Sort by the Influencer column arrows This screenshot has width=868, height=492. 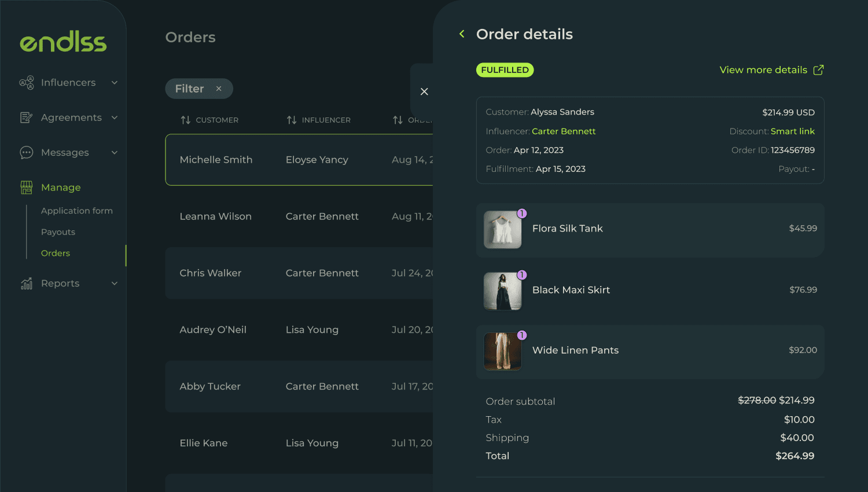coord(292,120)
